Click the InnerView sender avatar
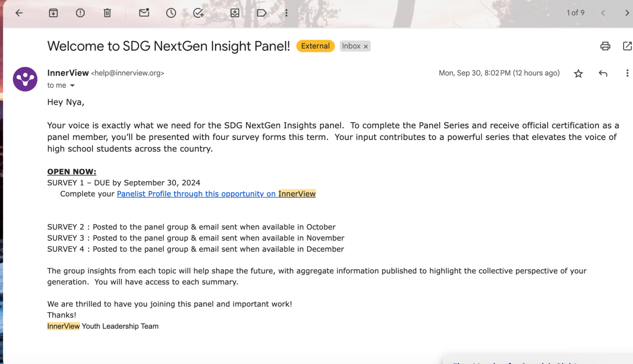This screenshot has width=633, height=364. tap(25, 79)
